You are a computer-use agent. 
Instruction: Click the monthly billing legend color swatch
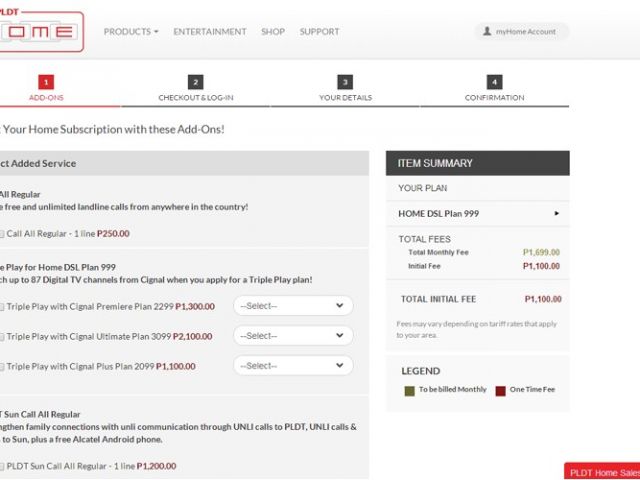[x=408, y=389]
